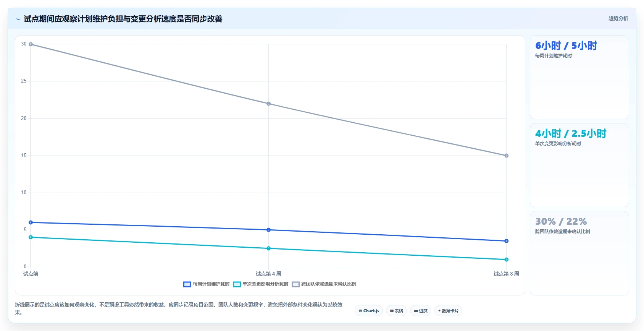Select the gray data point at 试点前
644x331 pixels.
[x=31, y=44]
